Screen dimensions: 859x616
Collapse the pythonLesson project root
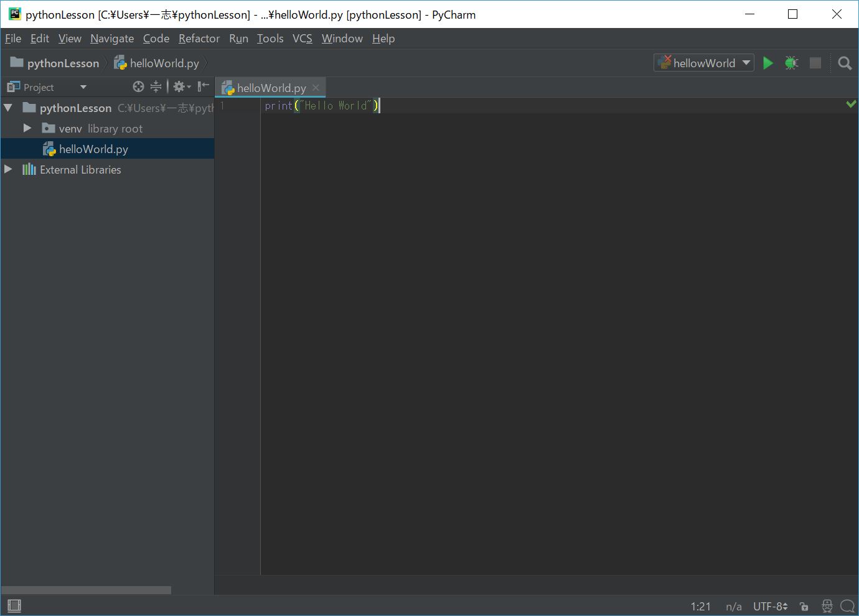click(x=8, y=108)
